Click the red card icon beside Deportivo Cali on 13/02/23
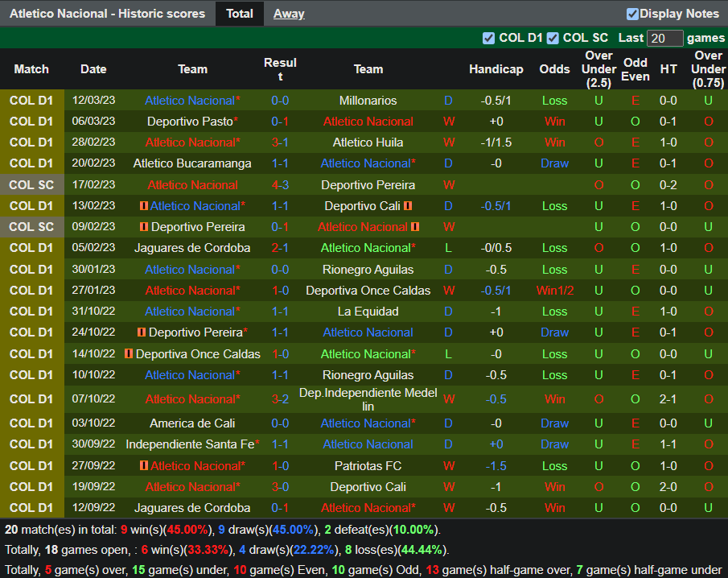Viewport: 728px width, 578px height. pyautogui.click(x=408, y=205)
